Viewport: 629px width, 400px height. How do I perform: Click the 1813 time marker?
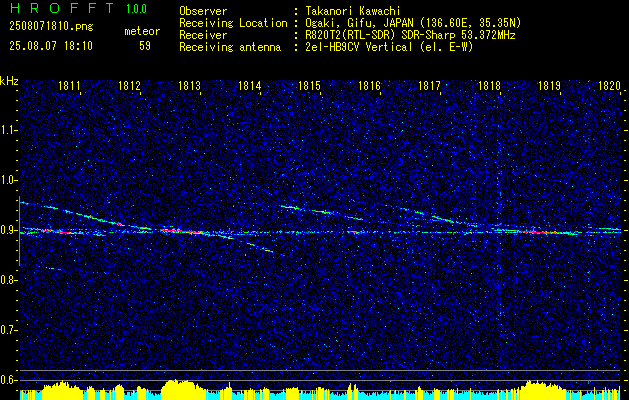click(189, 86)
